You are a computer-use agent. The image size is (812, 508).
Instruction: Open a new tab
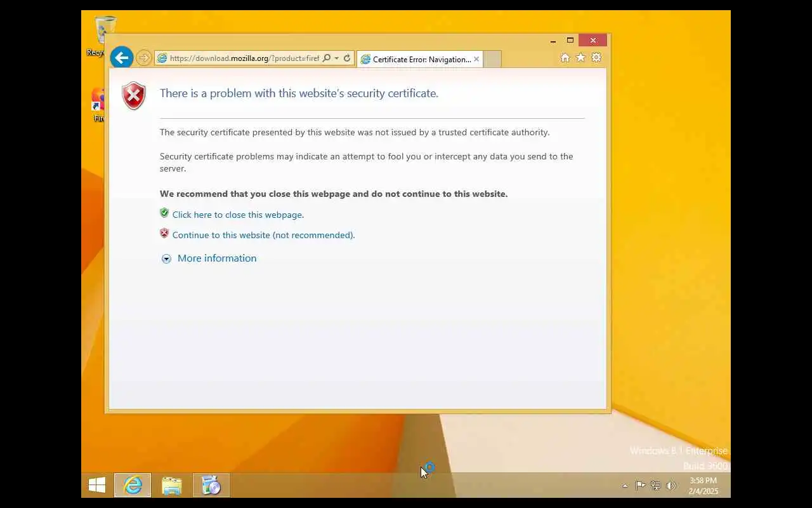coord(493,59)
